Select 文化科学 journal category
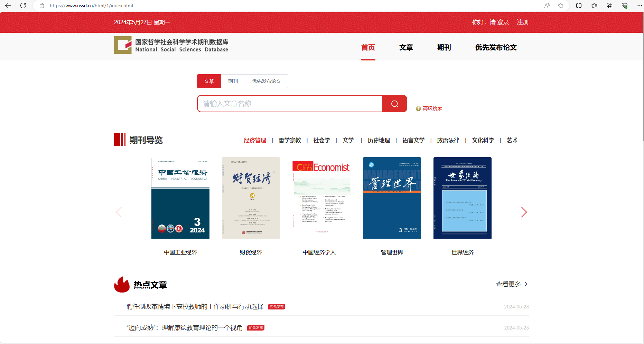This screenshot has height=344, width=644. pyautogui.click(x=483, y=140)
